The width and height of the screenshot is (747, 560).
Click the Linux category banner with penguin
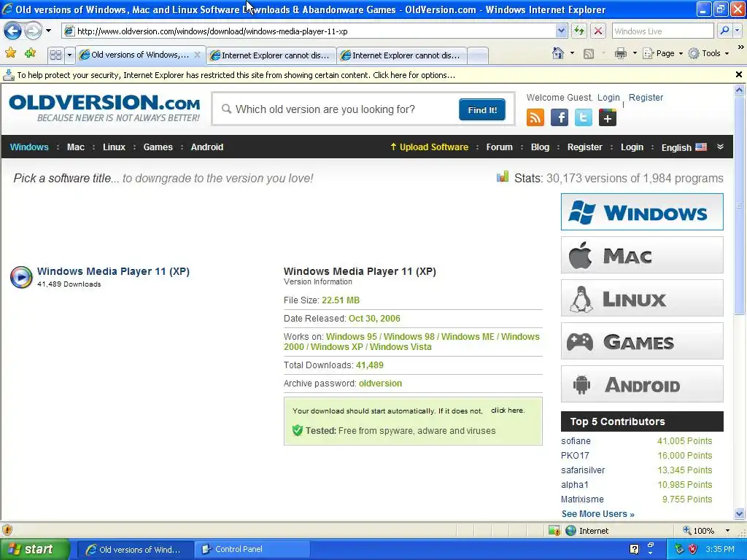point(642,298)
